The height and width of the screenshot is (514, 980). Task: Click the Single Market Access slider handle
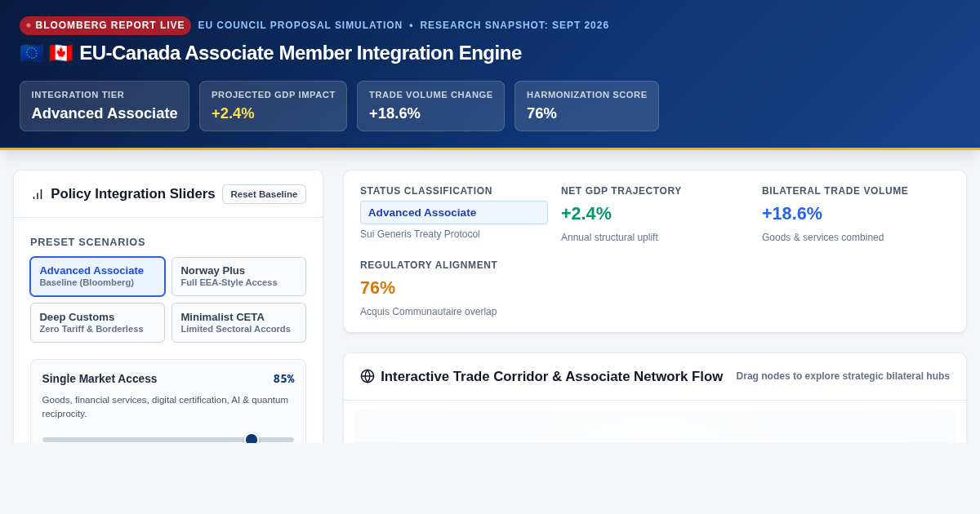pyautogui.click(x=252, y=439)
